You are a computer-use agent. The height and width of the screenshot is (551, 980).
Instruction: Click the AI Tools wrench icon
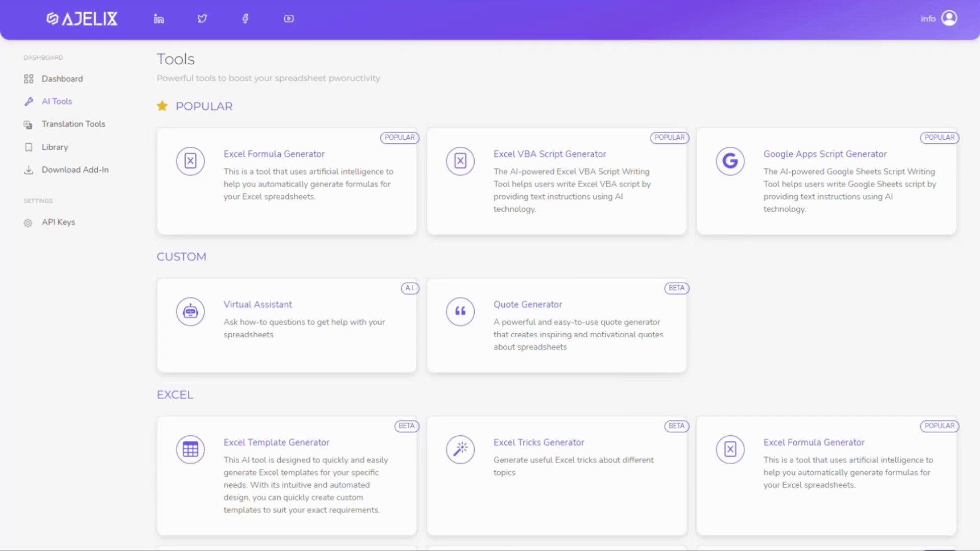29,102
